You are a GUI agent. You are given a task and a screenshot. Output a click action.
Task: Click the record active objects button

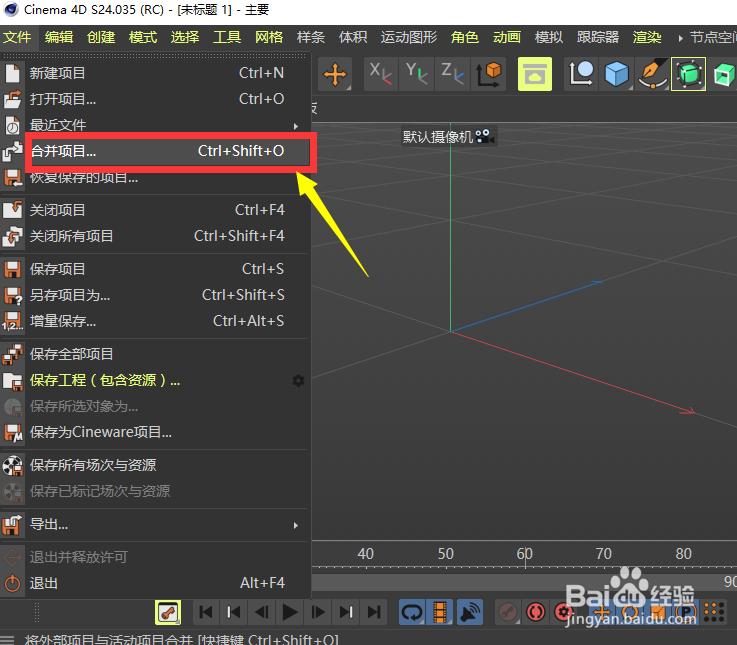[508, 612]
